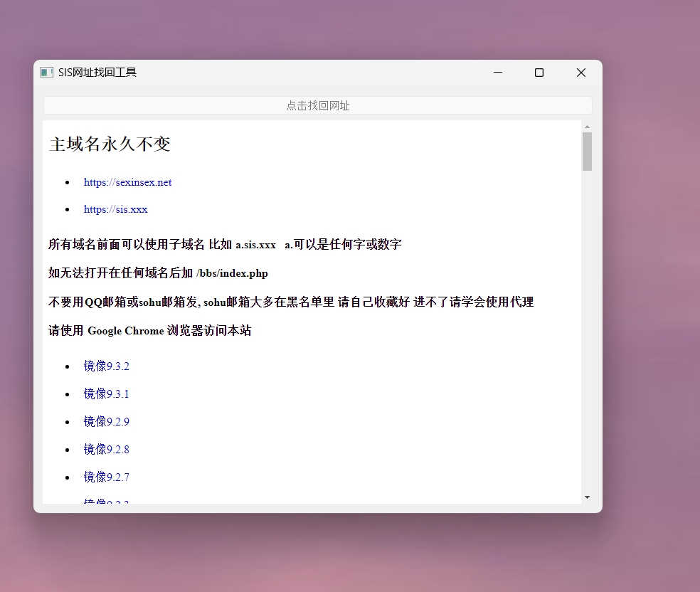The height and width of the screenshot is (592, 700).
Task: Click the heading 主域名永久不变
Action: pyautogui.click(x=110, y=144)
